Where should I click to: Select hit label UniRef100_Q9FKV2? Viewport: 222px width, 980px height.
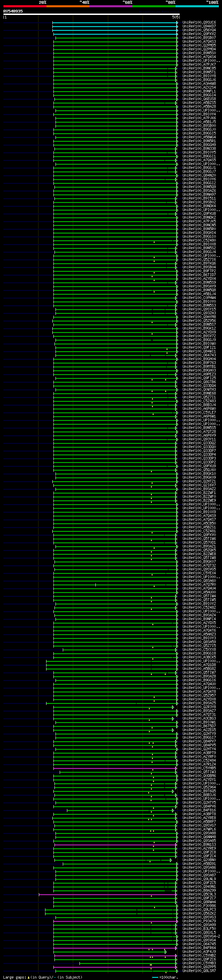(x=199, y=34)
